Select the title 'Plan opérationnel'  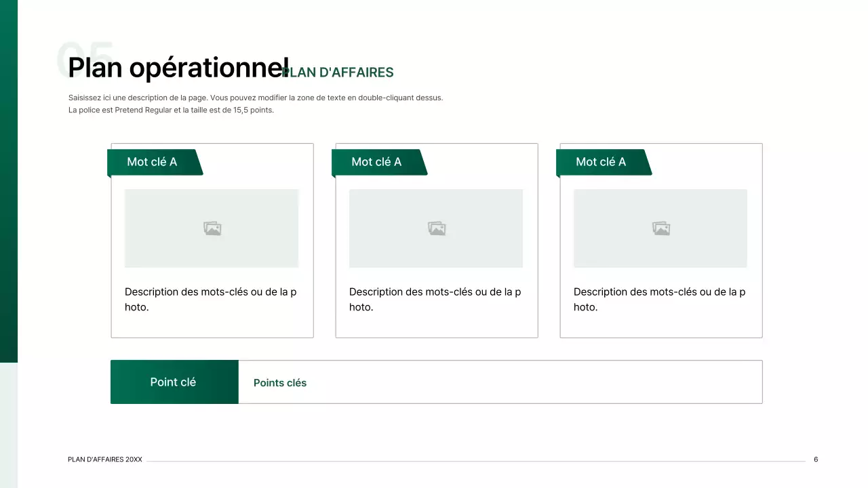[177, 67]
